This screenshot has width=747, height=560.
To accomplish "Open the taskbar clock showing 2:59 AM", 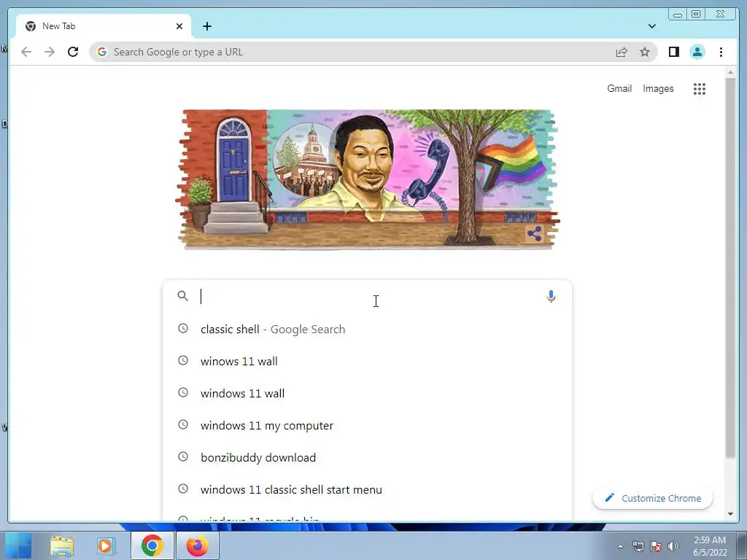I will click(710, 546).
